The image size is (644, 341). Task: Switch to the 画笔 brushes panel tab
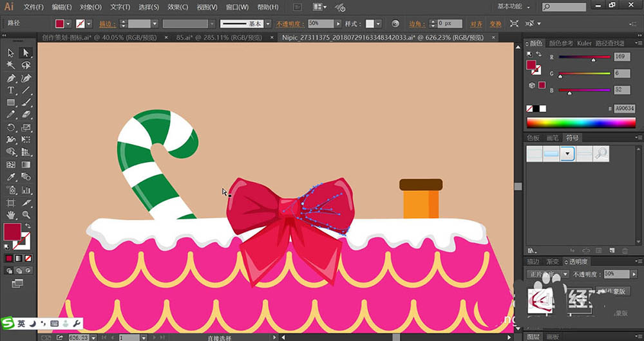[553, 138]
